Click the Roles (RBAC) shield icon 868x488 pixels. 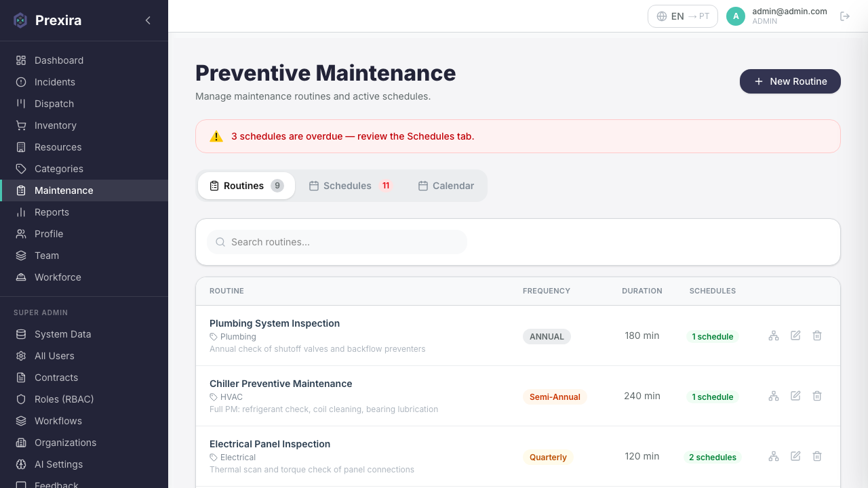(21, 399)
